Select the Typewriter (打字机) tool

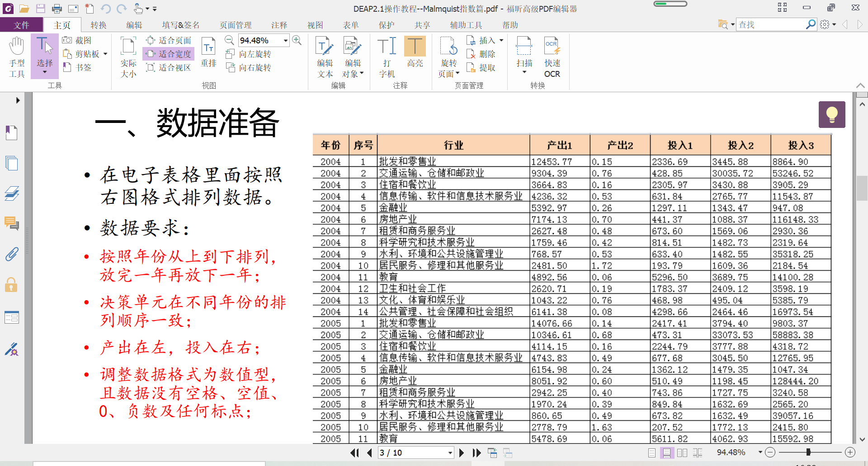(387, 57)
